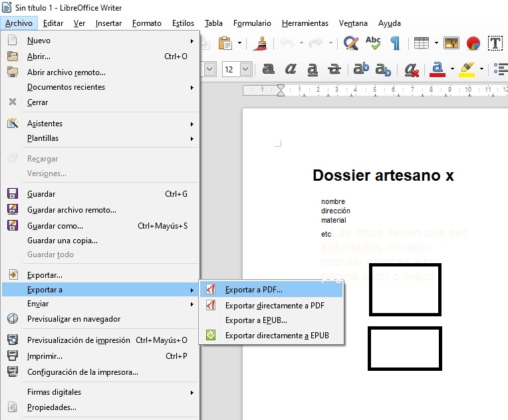Insert a table using grid icon
This screenshot has height=420, width=508.
point(422,43)
